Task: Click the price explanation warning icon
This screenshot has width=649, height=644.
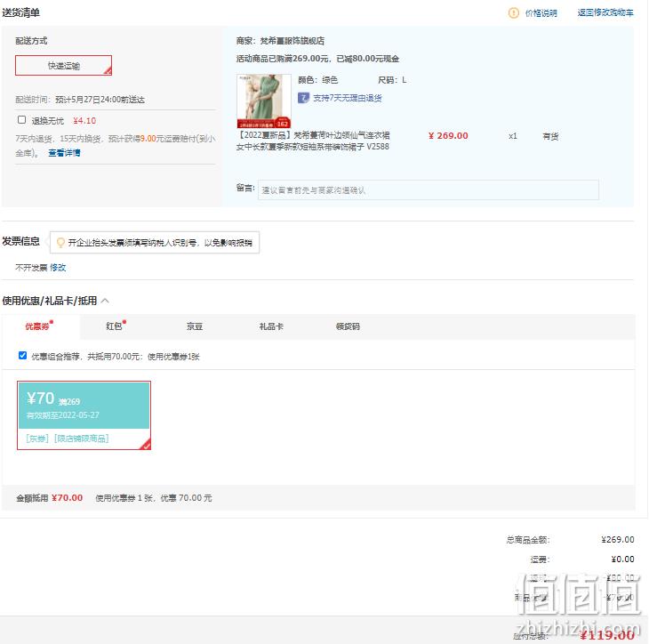Action: click(x=513, y=12)
